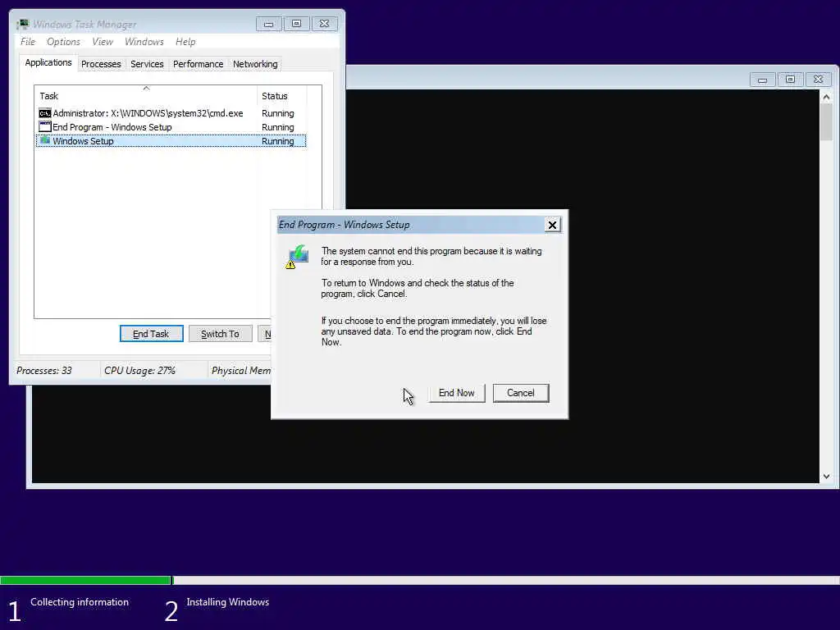Close the command prompt window
Image resolution: width=840 pixels, height=630 pixels.
click(x=818, y=80)
